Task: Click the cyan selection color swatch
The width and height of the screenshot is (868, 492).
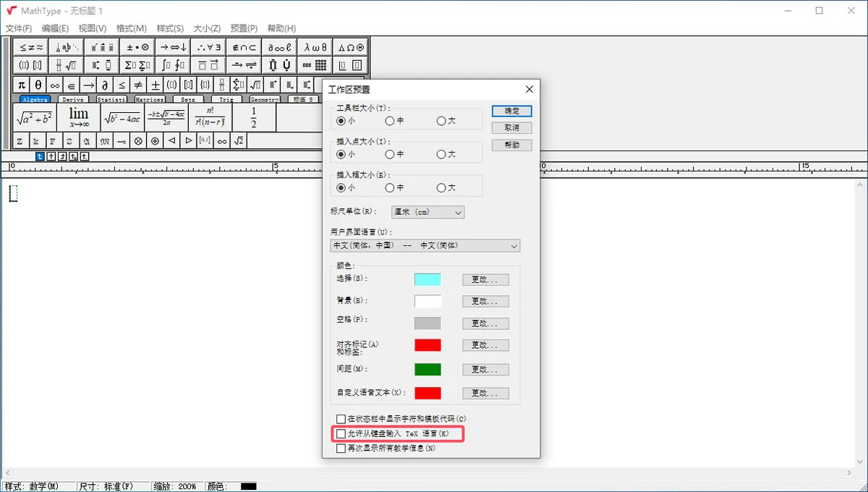Action: pyautogui.click(x=427, y=279)
